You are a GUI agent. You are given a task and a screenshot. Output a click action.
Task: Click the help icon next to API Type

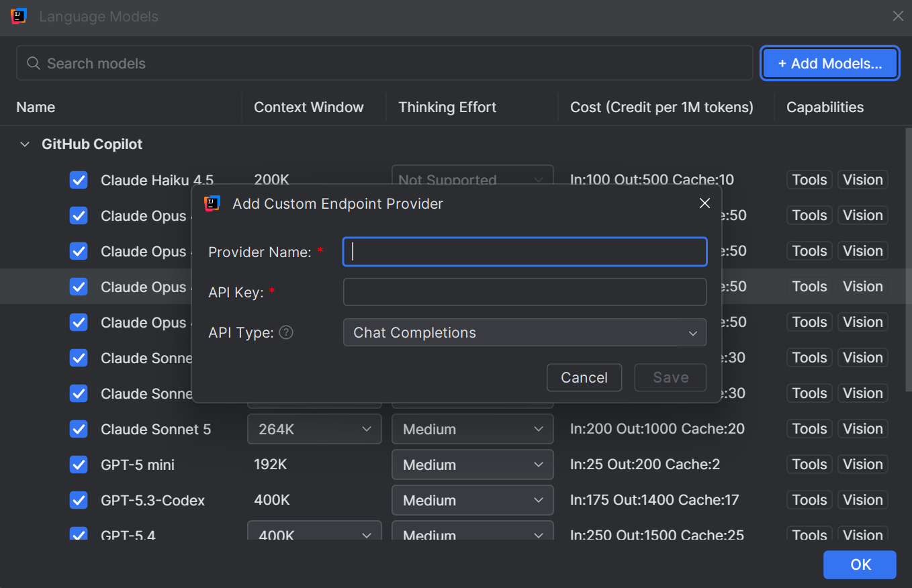(x=286, y=332)
